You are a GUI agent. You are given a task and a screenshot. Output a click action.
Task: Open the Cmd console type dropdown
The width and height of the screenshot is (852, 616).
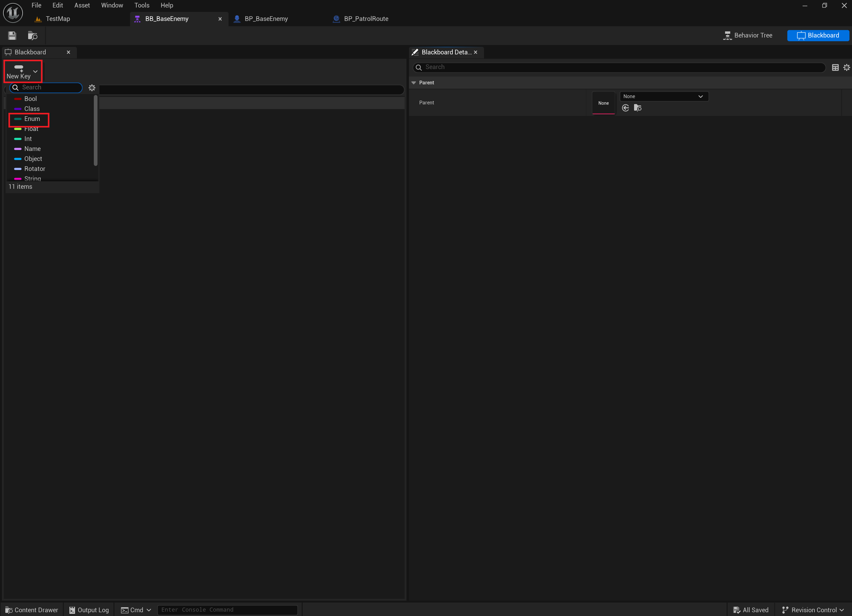pos(136,610)
